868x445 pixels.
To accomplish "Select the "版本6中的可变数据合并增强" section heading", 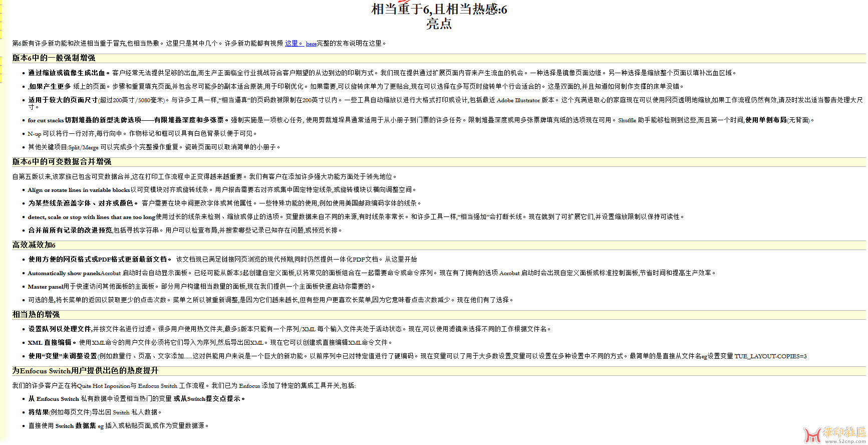I will [62, 162].
